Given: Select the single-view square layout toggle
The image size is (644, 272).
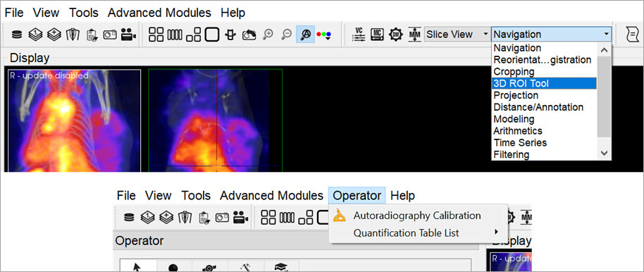Looking at the screenshot, I should pos(212,35).
